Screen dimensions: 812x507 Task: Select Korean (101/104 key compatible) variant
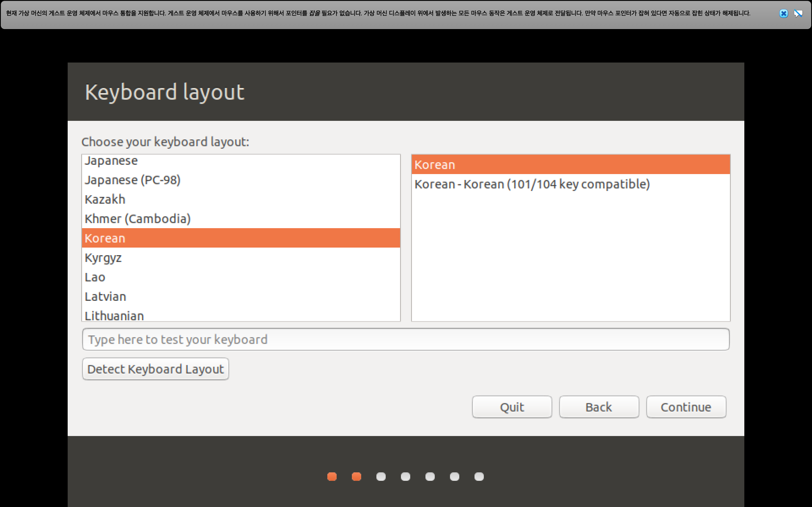pos(532,184)
